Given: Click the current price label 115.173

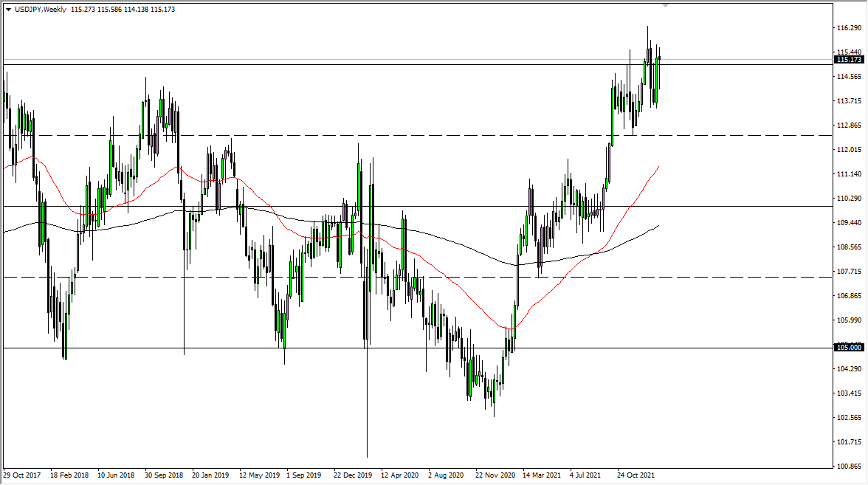Looking at the screenshot, I should pos(849,60).
